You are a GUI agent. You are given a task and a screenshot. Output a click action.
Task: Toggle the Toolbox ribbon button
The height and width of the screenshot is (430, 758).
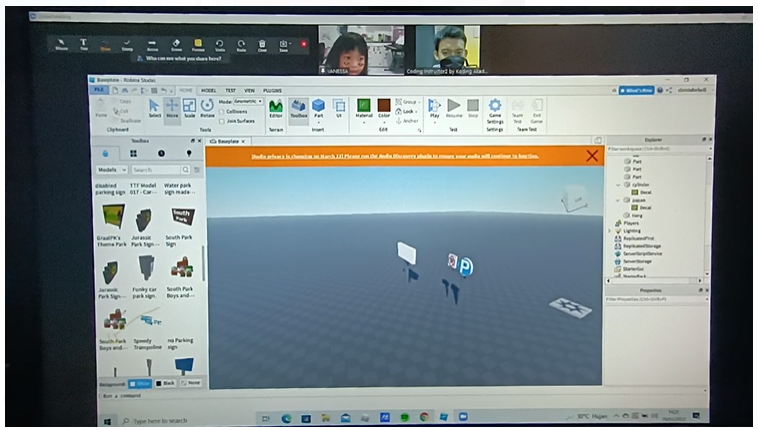(x=299, y=109)
